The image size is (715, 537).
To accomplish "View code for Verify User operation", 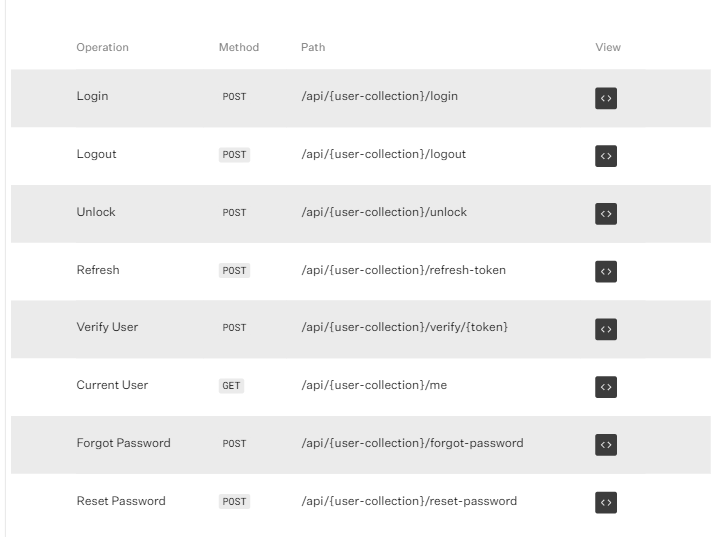I will [x=606, y=329].
